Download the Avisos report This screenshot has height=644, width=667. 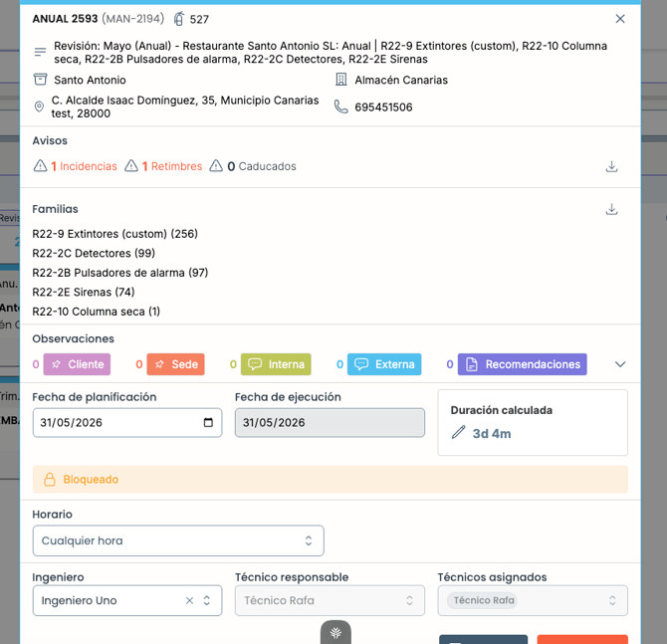pyautogui.click(x=611, y=166)
